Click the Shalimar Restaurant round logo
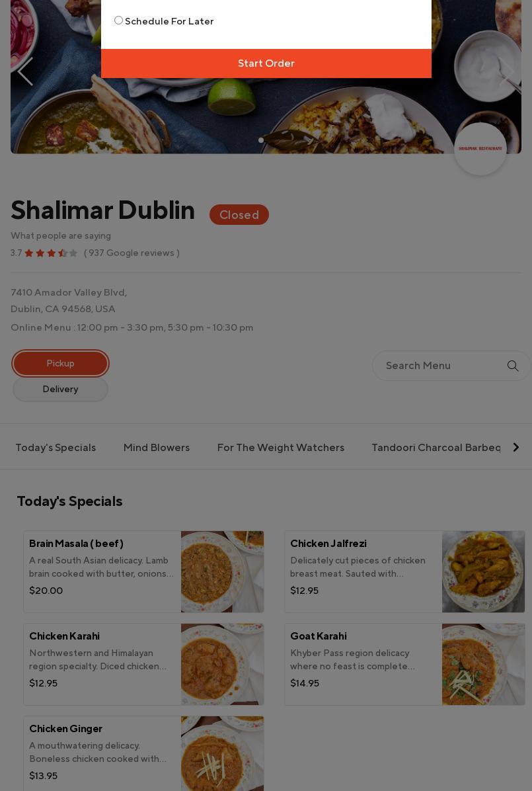The width and height of the screenshot is (532, 791). pos(480,149)
